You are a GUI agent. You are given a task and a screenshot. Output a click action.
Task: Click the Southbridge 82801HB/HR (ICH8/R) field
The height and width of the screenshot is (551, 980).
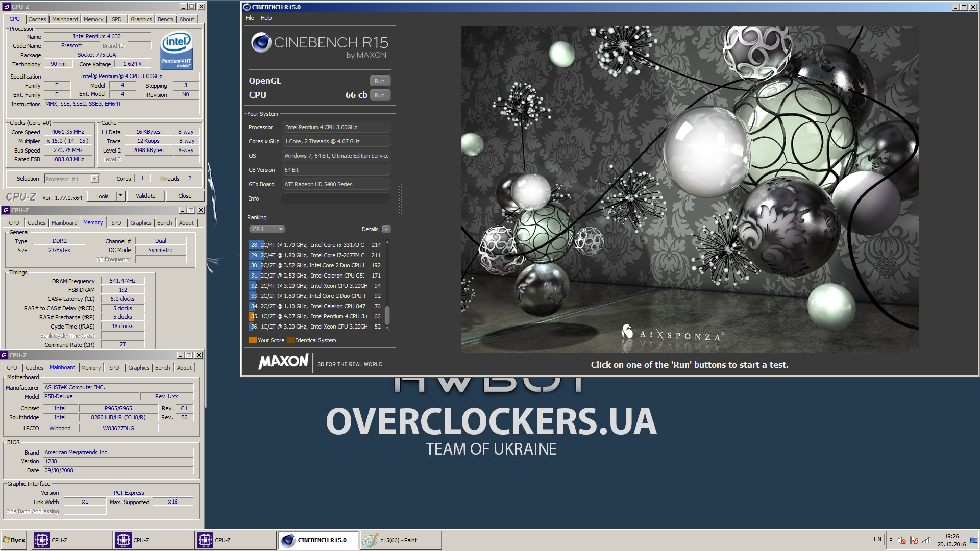(x=118, y=417)
